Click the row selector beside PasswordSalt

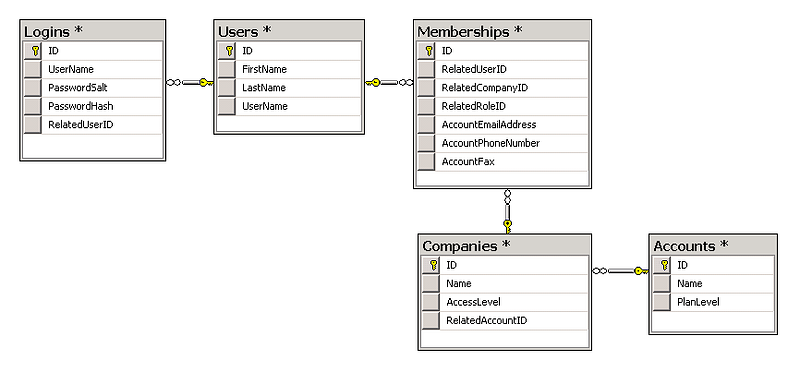point(33,88)
